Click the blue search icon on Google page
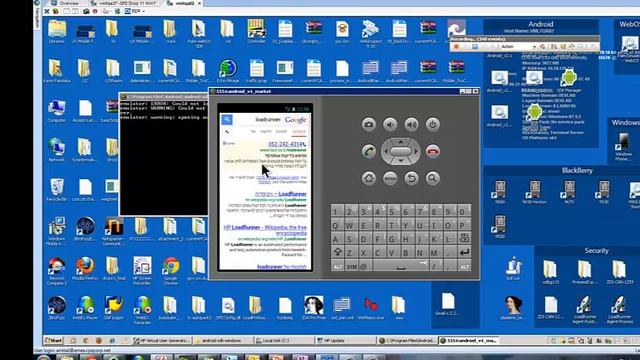 [227, 119]
